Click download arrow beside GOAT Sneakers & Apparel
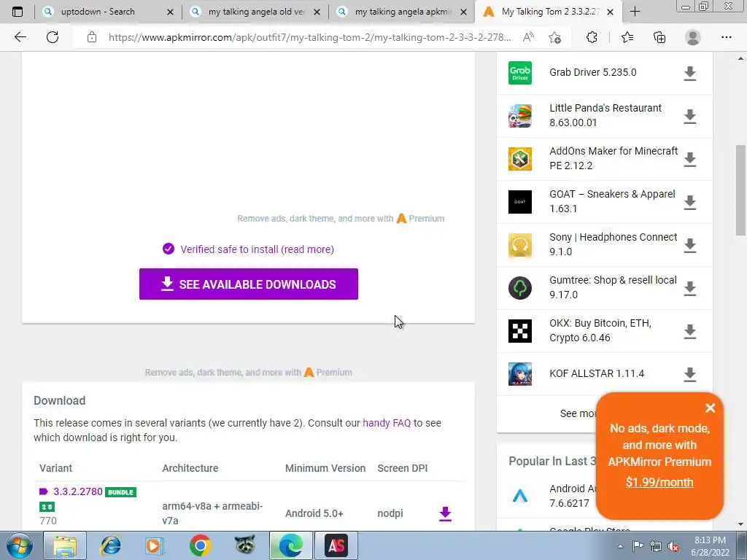Viewport: 747px width, 560px height. pyautogui.click(x=690, y=203)
